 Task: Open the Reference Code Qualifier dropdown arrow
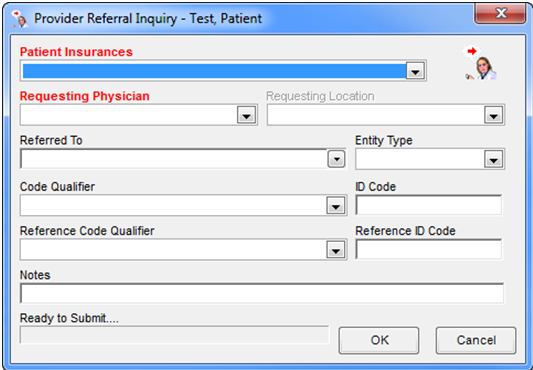(x=336, y=250)
